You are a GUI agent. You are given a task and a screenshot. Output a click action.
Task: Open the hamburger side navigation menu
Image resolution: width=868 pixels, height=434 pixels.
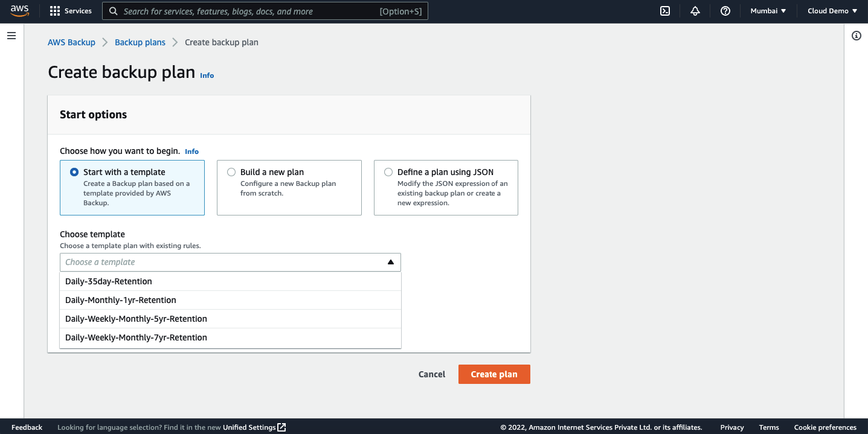click(11, 36)
